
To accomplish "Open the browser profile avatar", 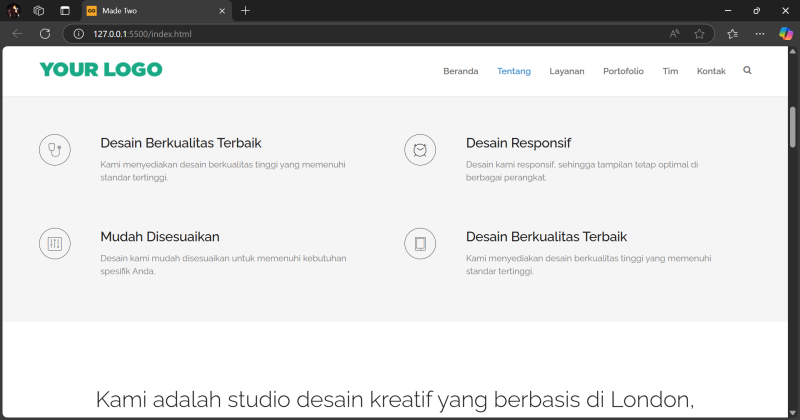I will pos(14,10).
